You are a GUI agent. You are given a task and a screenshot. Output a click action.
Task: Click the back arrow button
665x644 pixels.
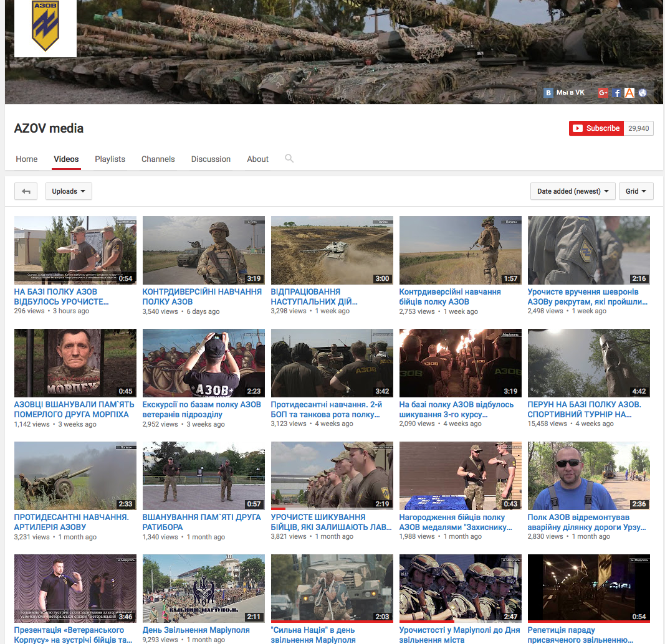point(26,191)
